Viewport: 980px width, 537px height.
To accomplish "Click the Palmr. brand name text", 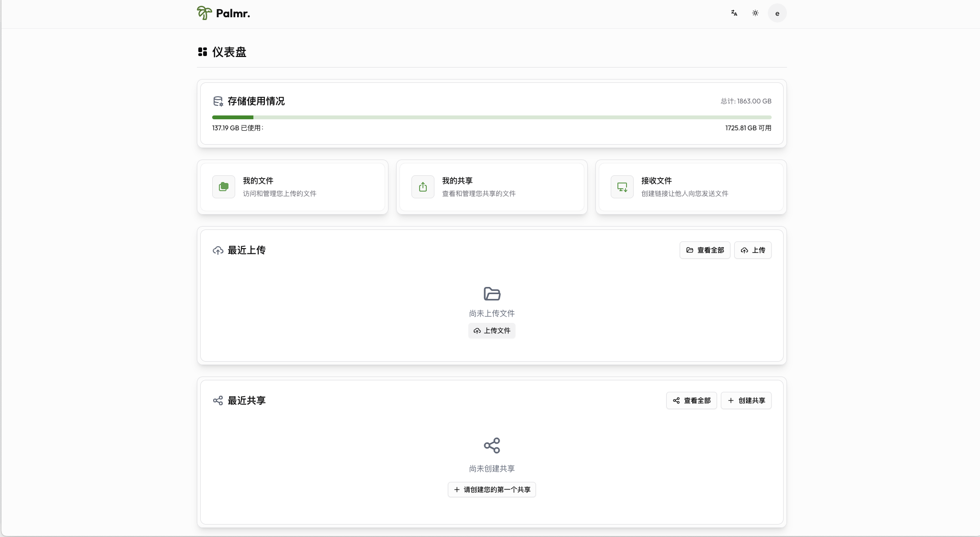I will tap(233, 13).
